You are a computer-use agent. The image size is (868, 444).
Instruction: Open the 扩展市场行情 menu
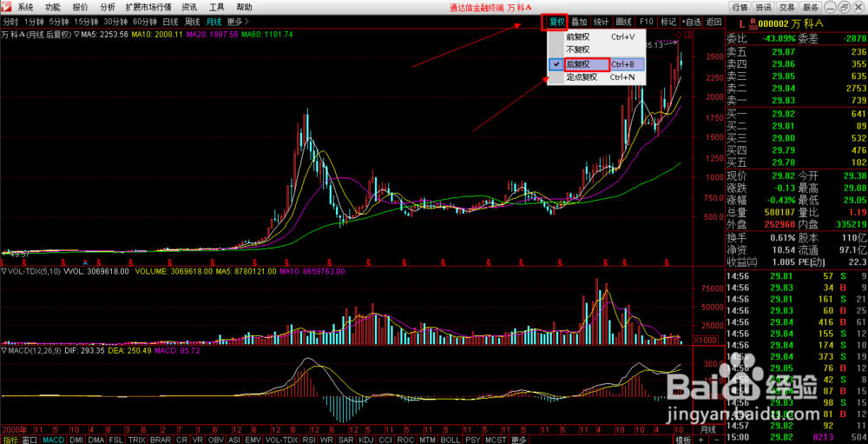click(x=148, y=7)
